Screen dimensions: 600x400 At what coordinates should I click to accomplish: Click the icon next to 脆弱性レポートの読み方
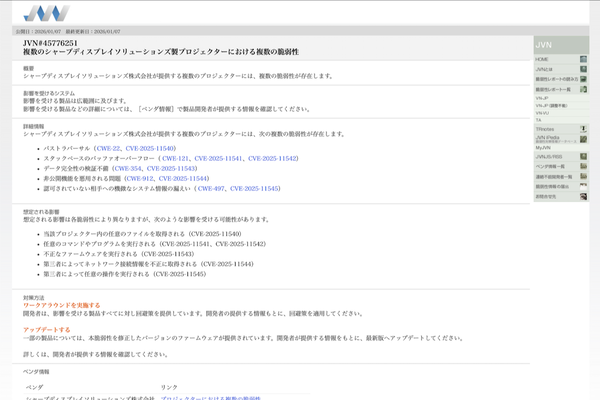coord(583,79)
